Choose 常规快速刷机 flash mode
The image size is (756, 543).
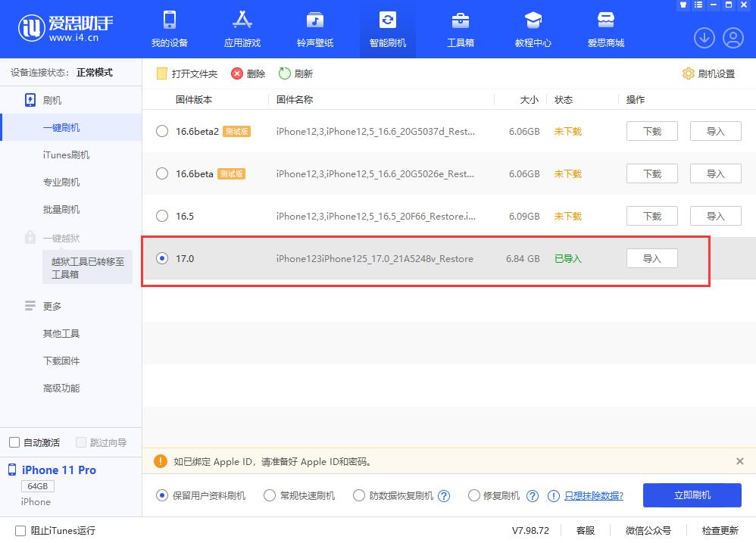(270, 495)
